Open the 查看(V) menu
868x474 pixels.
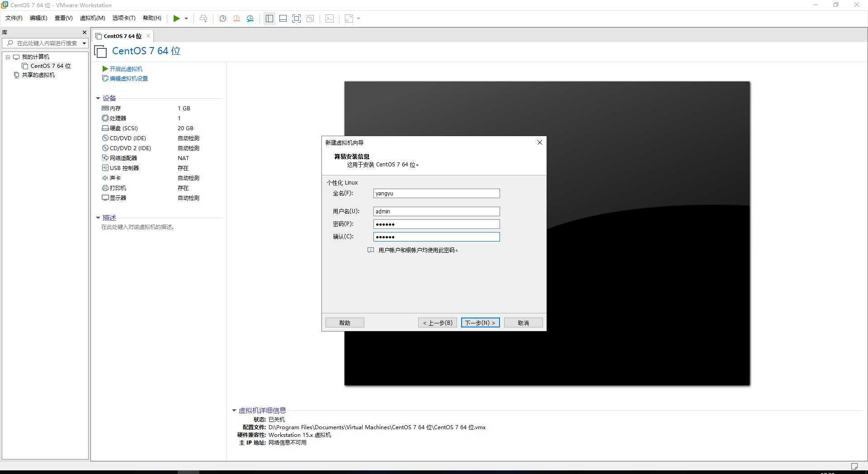coord(63,18)
